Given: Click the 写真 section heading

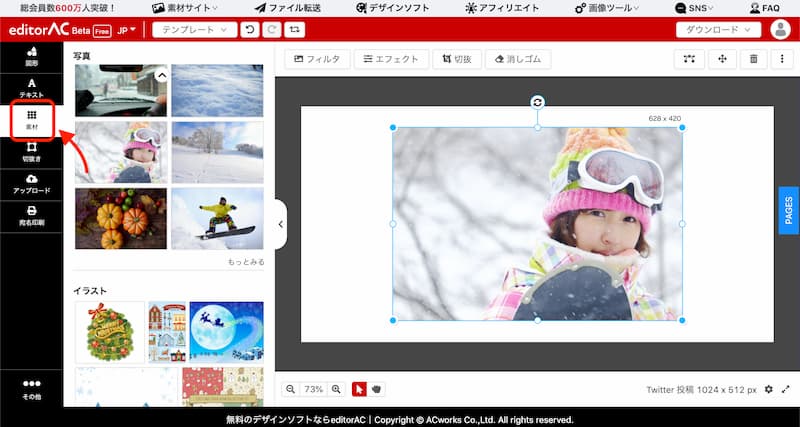Looking at the screenshot, I should (82, 56).
